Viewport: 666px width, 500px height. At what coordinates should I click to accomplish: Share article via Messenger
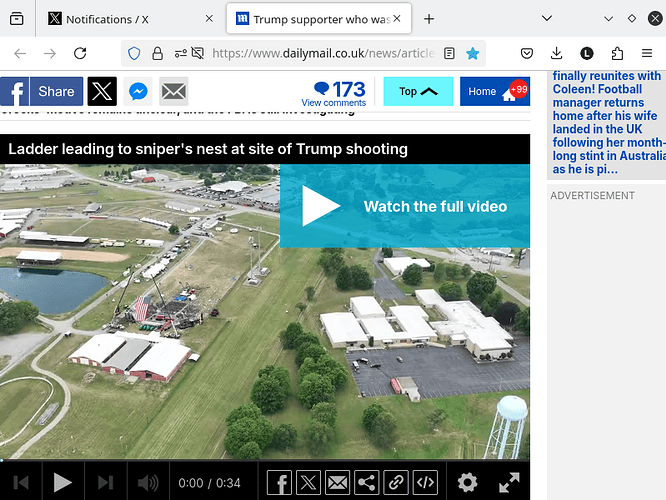click(x=138, y=91)
